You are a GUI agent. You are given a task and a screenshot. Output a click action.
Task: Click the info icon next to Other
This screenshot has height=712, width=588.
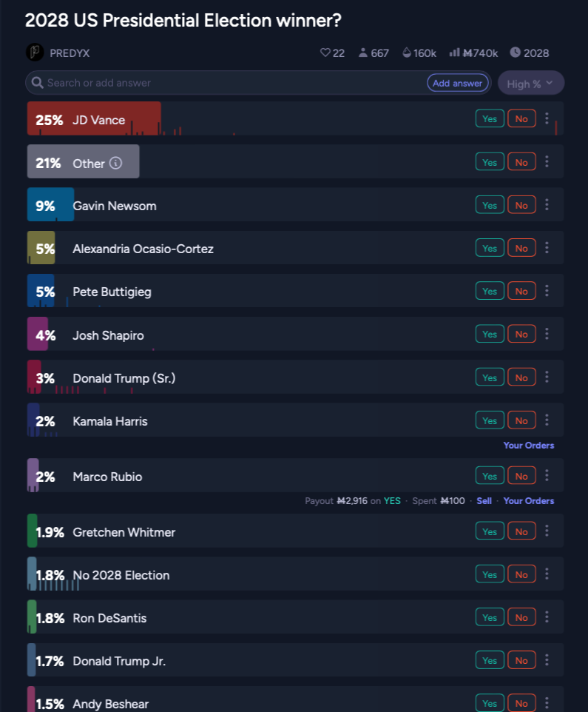point(115,163)
